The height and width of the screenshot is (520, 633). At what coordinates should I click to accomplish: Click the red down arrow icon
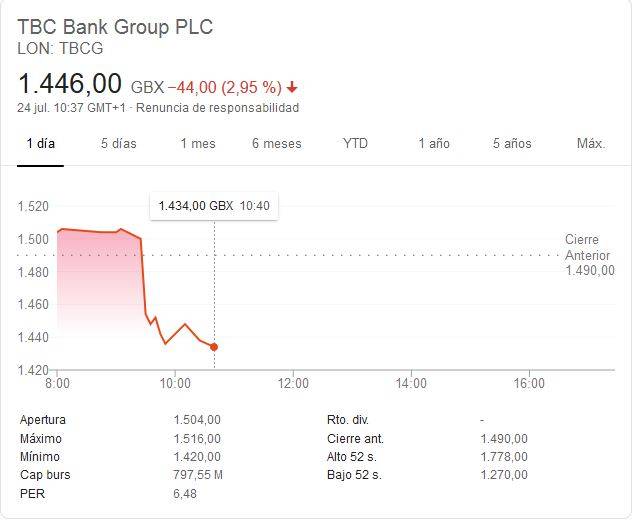click(292, 87)
